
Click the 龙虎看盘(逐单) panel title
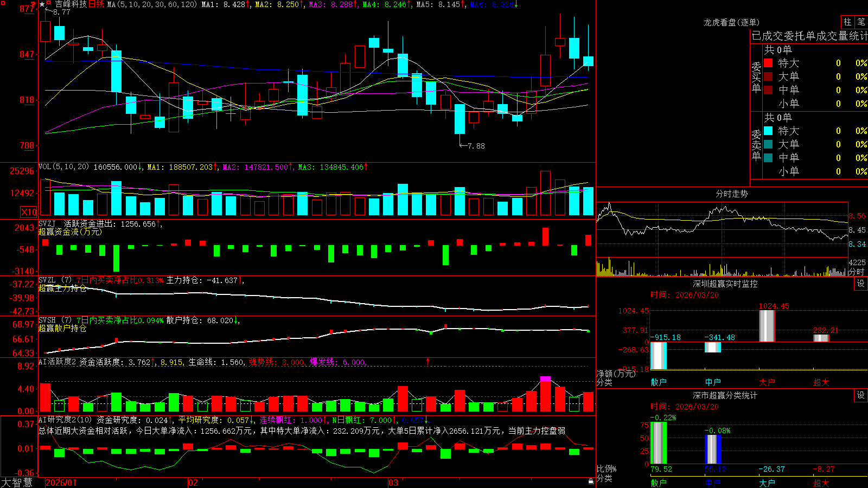pos(732,22)
